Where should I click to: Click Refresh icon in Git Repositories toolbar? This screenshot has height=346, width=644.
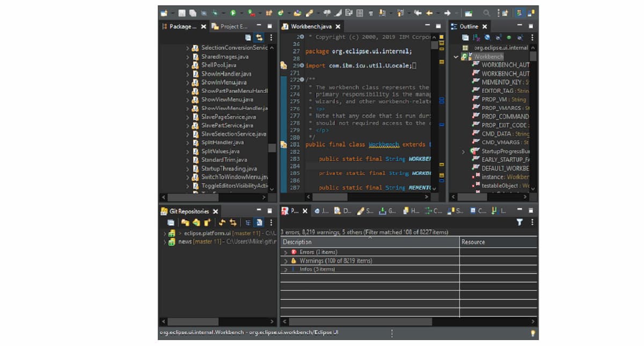coord(222,223)
